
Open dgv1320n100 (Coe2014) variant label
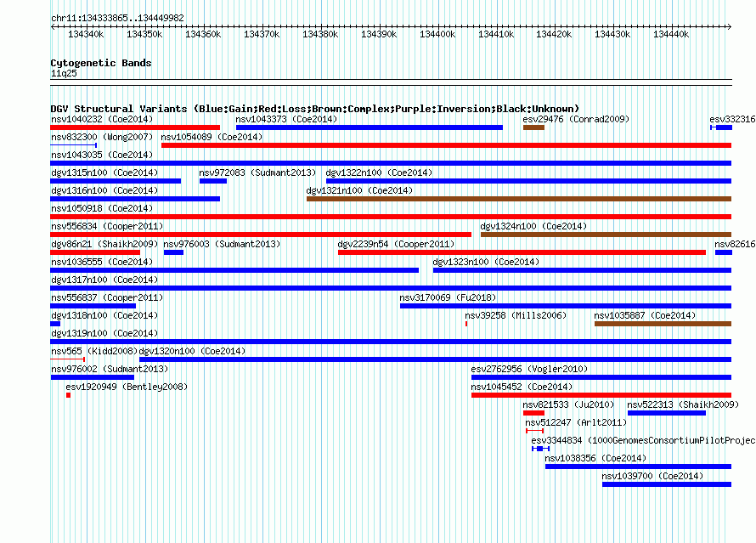coord(192,351)
